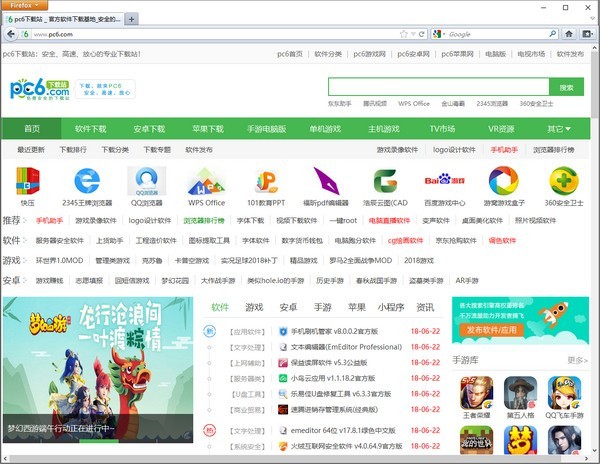The image size is (600, 464).
Task: Open the 2345王牌浏览器 icon
Action: [x=87, y=181]
